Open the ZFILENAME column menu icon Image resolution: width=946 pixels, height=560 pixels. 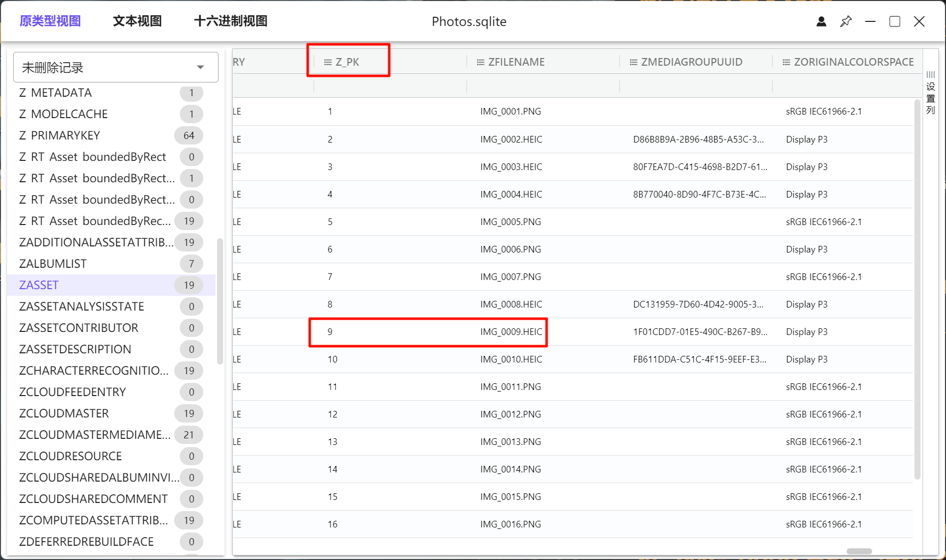pos(480,62)
